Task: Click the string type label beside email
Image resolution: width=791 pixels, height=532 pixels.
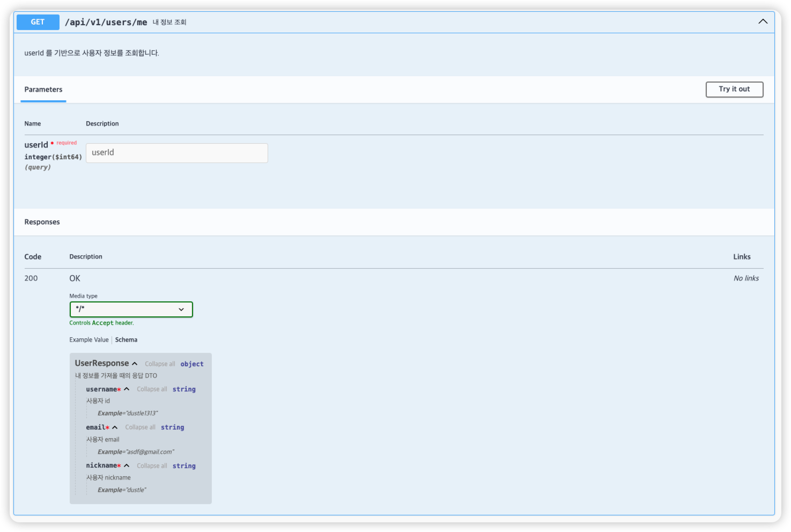Action: (x=172, y=427)
